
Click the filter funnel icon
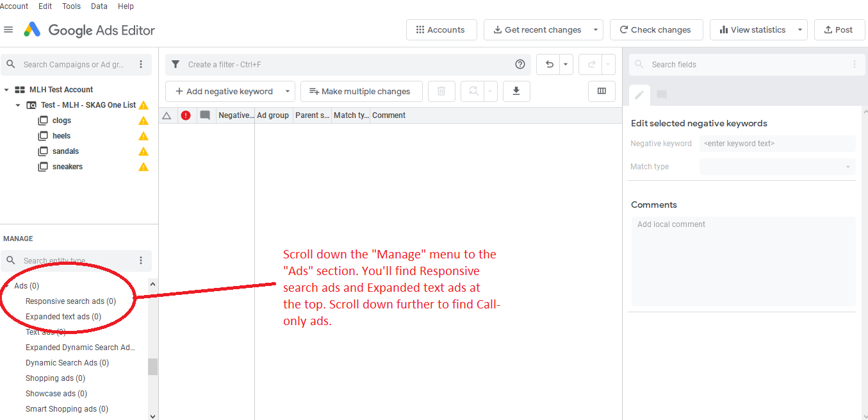coord(176,64)
